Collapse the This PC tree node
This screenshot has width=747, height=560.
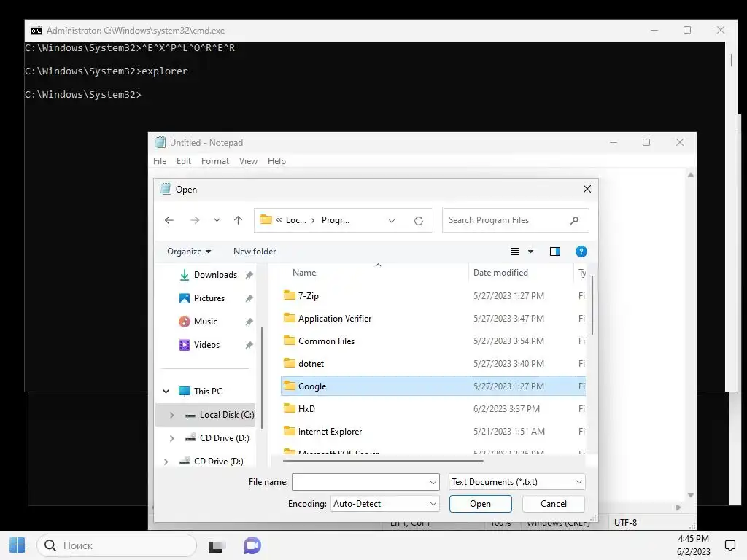coord(166,392)
